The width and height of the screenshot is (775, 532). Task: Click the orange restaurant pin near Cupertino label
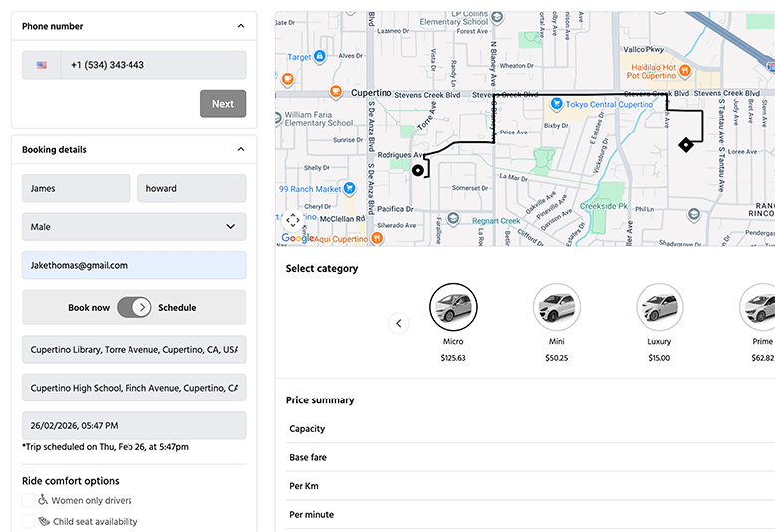336,91
